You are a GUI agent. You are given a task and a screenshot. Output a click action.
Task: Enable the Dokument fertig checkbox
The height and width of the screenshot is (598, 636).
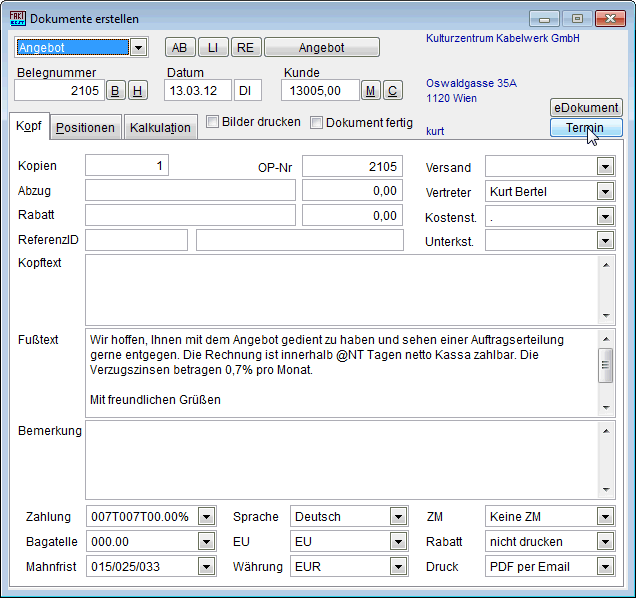[x=316, y=123]
